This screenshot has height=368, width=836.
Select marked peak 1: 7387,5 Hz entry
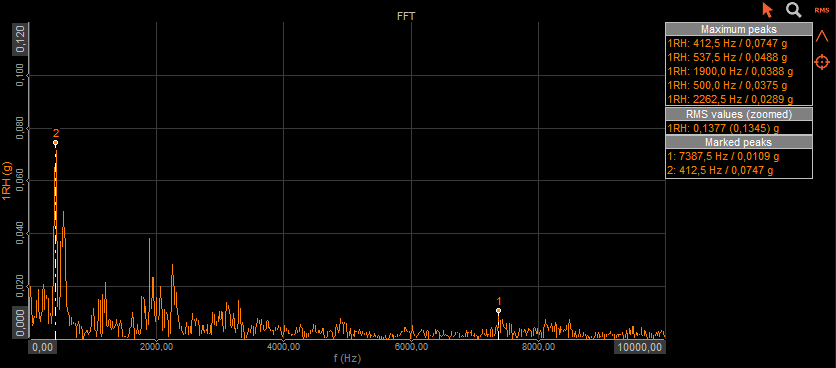[x=738, y=157]
